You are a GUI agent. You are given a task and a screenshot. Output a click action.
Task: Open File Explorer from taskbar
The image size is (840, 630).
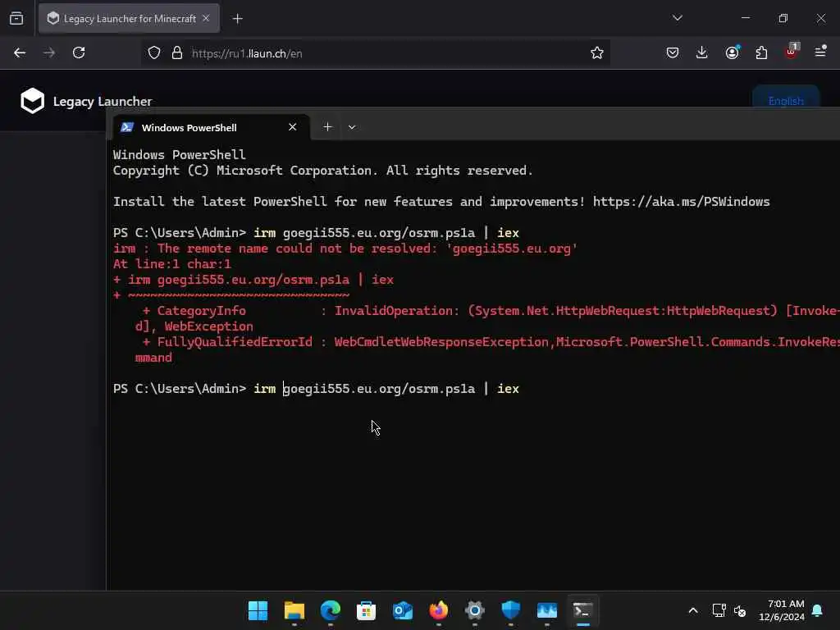point(294,610)
